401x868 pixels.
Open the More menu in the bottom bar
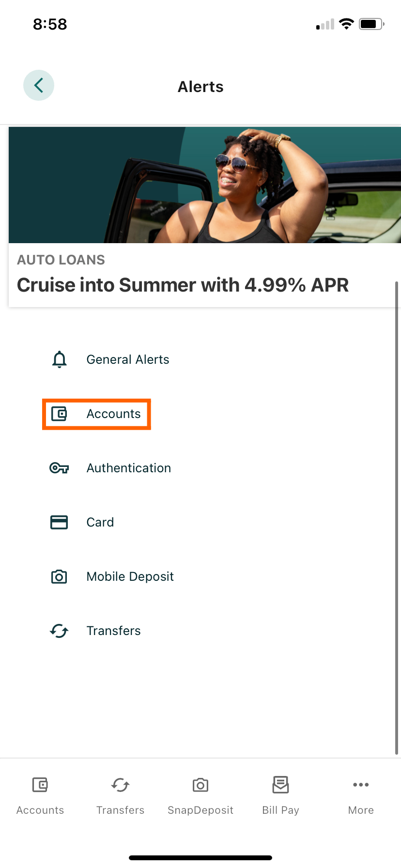point(360,793)
